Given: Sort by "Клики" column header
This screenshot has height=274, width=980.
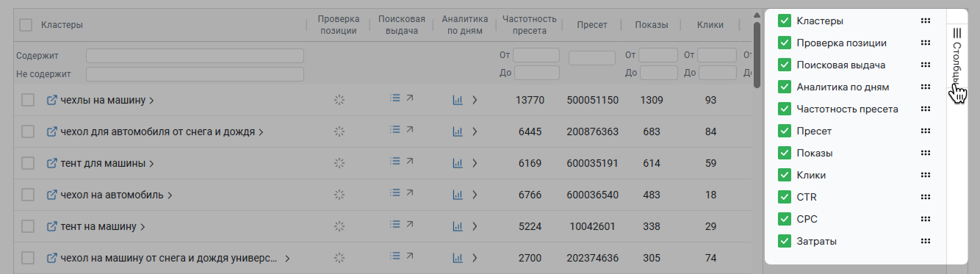Looking at the screenshot, I should (x=710, y=25).
